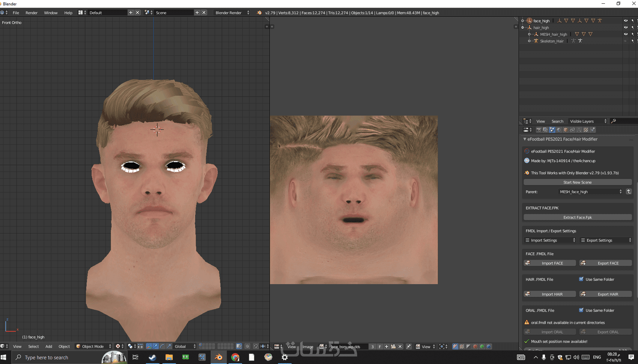Toggle visibility eye for hair_high

coord(626,27)
